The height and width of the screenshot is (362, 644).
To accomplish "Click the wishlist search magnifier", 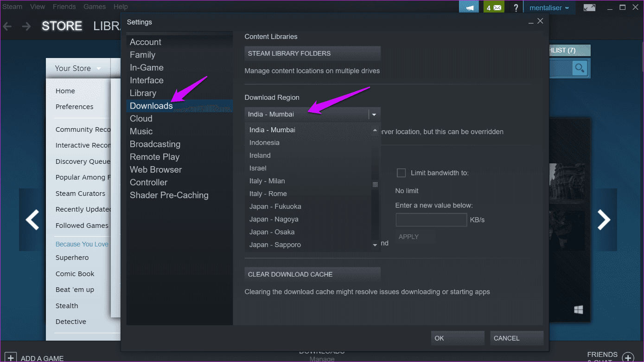I will coord(579,68).
